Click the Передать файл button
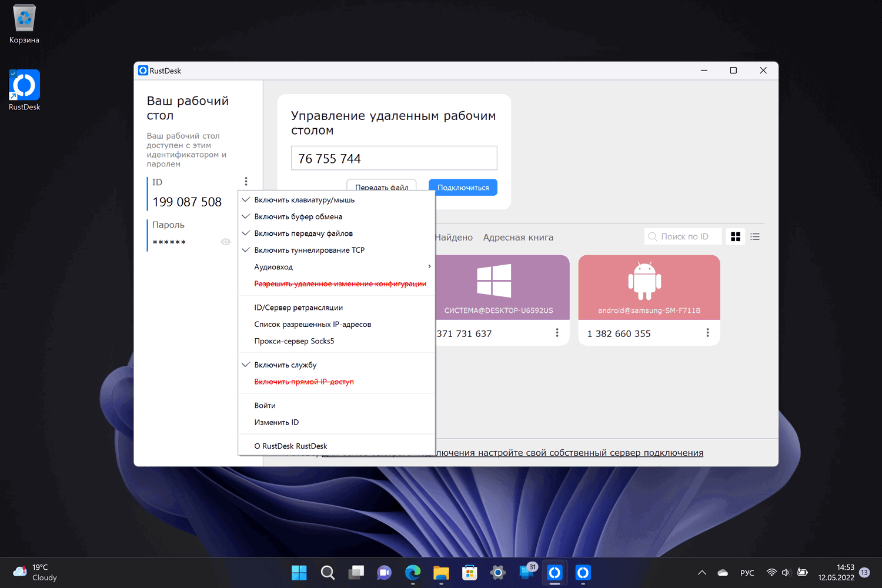Viewport: 882px width, 588px height. pyautogui.click(x=382, y=185)
